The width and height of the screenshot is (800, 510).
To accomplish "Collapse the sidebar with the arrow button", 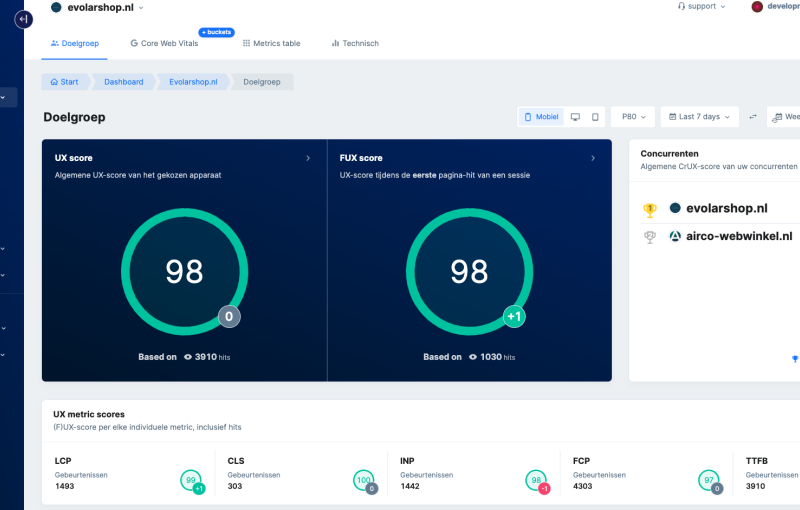I will click(x=23, y=19).
